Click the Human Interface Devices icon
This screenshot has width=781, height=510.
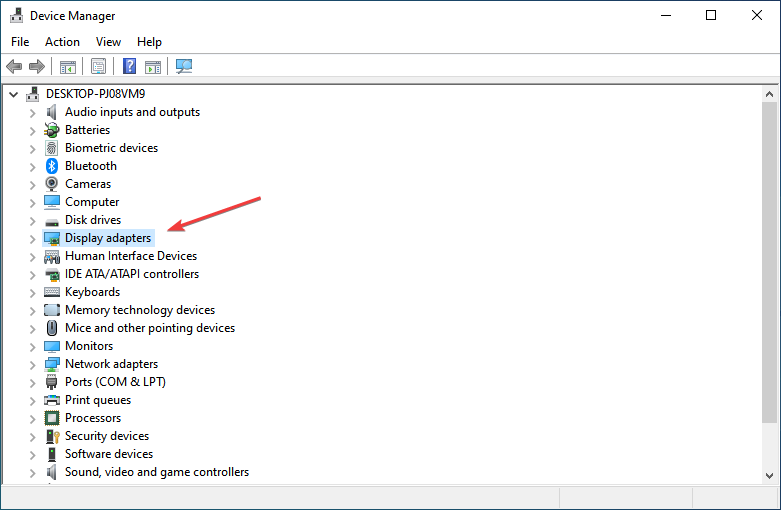52,256
